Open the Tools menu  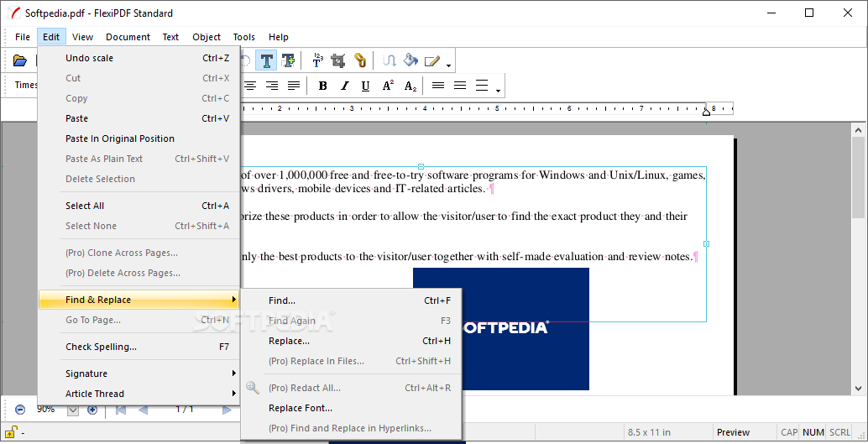point(243,37)
